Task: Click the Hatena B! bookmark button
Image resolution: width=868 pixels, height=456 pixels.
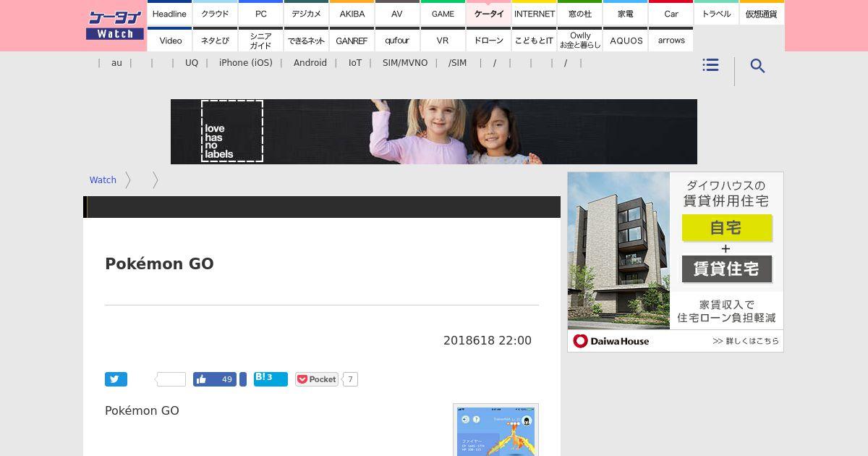Action: [x=271, y=379]
